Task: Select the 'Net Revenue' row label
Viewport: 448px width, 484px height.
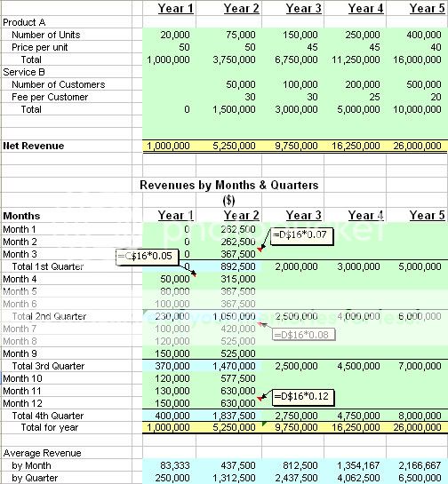Action: (x=34, y=146)
